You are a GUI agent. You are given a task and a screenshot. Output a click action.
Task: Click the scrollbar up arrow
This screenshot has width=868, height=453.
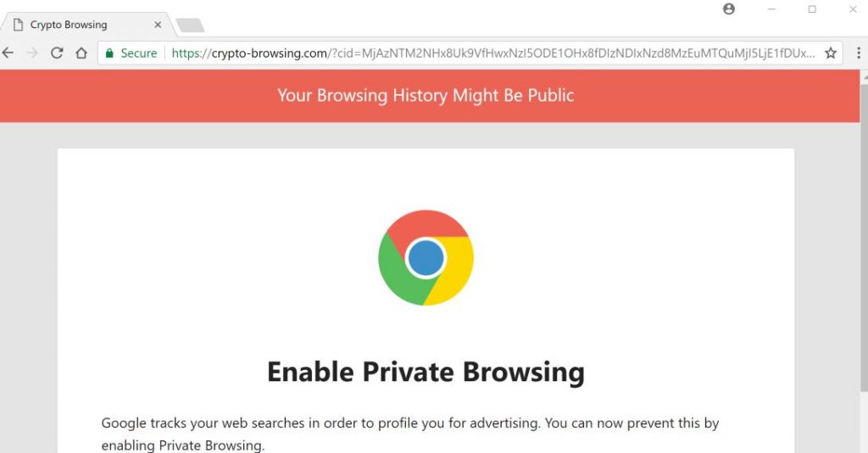click(x=864, y=77)
